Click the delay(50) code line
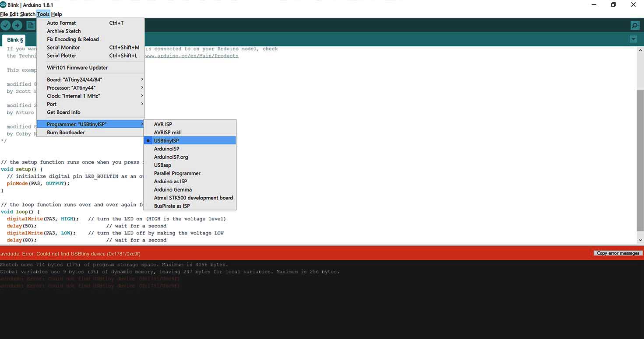 [x=21, y=226]
